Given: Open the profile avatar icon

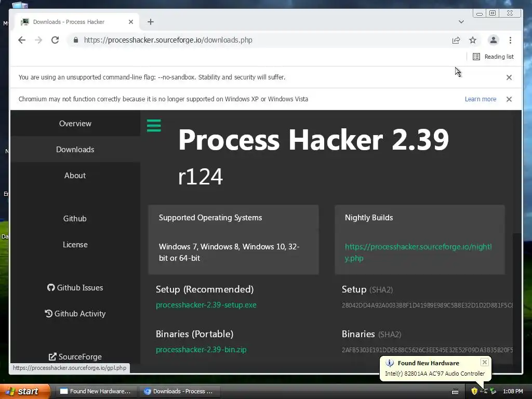Looking at the screenshot, I should click(494, 40).
